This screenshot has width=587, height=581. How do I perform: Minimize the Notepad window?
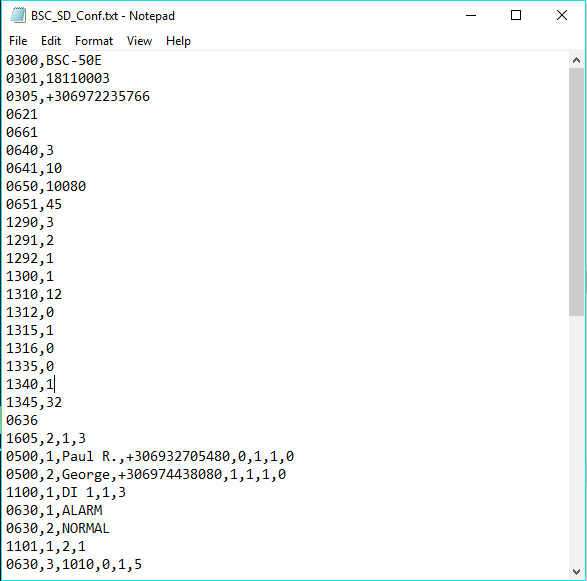tap(471, 15)
